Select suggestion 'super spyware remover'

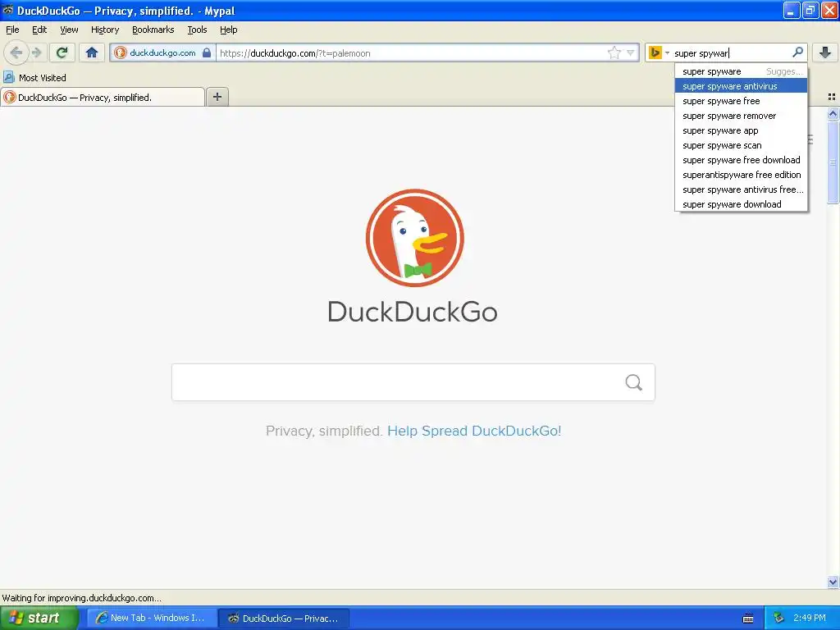(741, 116)
